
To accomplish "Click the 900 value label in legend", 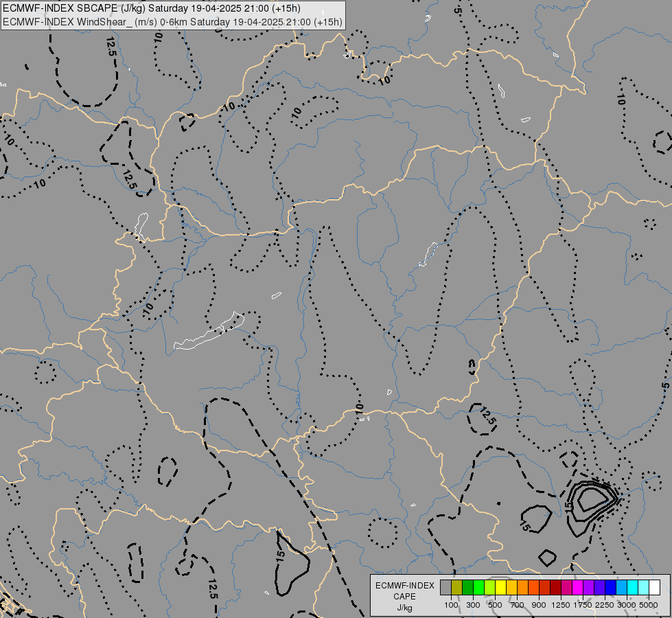I will coord(539,605).
